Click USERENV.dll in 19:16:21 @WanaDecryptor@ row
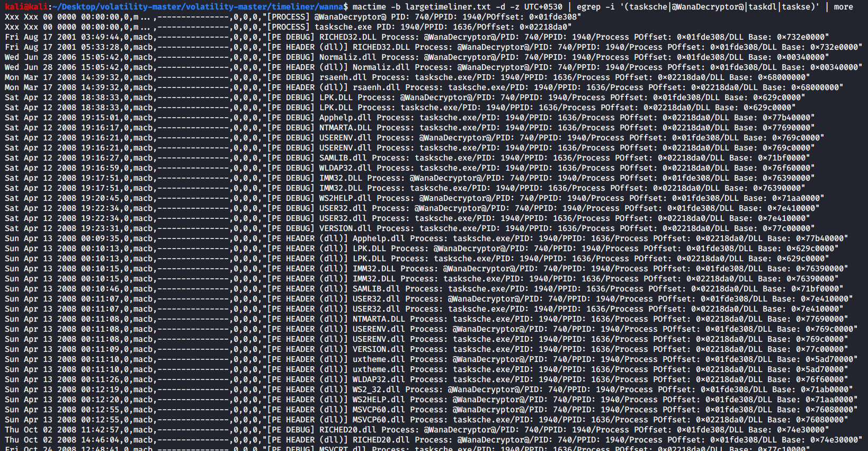 tap(345, 137)
